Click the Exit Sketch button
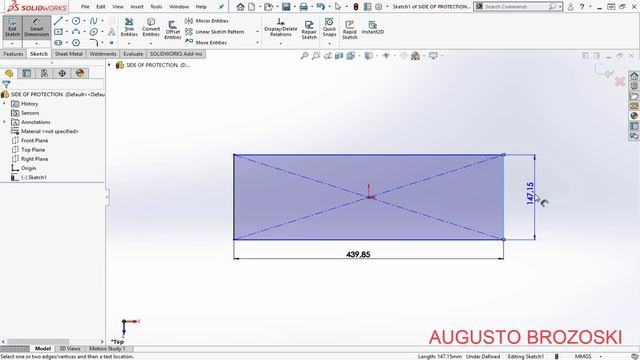Screen dimensions: 640x360 [x=12, y=27]
